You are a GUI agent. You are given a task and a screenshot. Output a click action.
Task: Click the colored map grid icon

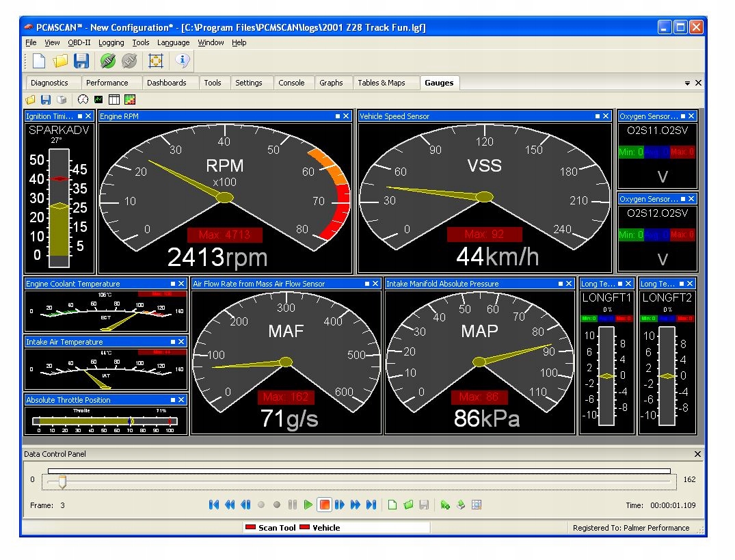click(129, 100)
